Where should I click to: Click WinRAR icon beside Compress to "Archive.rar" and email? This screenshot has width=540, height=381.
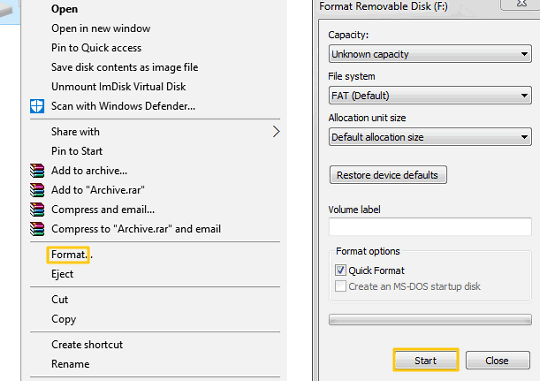click(37, 229)
